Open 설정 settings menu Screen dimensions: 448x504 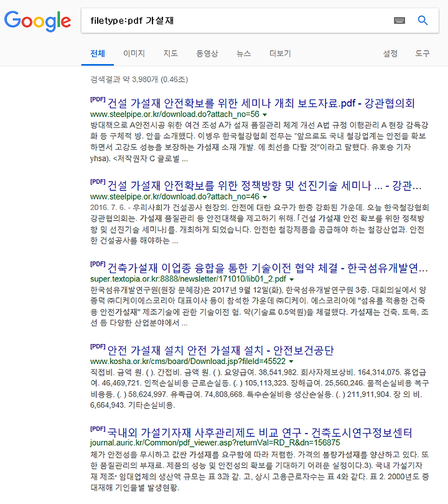point(390,54)
